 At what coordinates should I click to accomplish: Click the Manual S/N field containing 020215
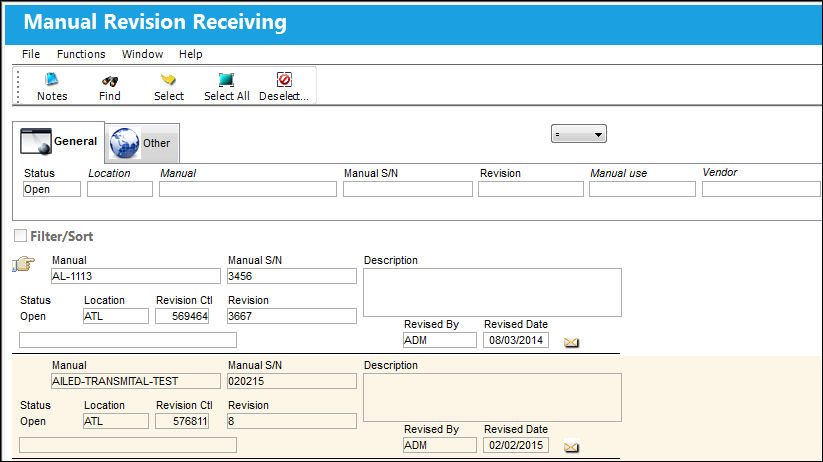[292, 381]
